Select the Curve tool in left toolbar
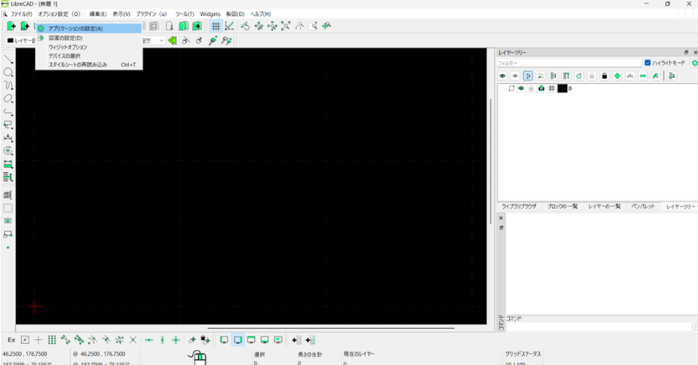Image resolution: width=698 pixels, height=365 pixels. [8, 85]
